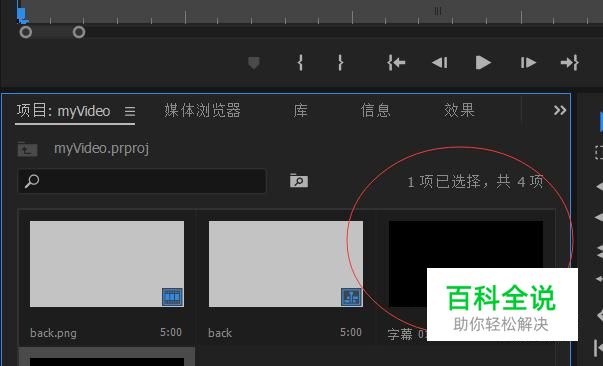
Task: Click the Play button in monitor
Action: click(483, 63)
